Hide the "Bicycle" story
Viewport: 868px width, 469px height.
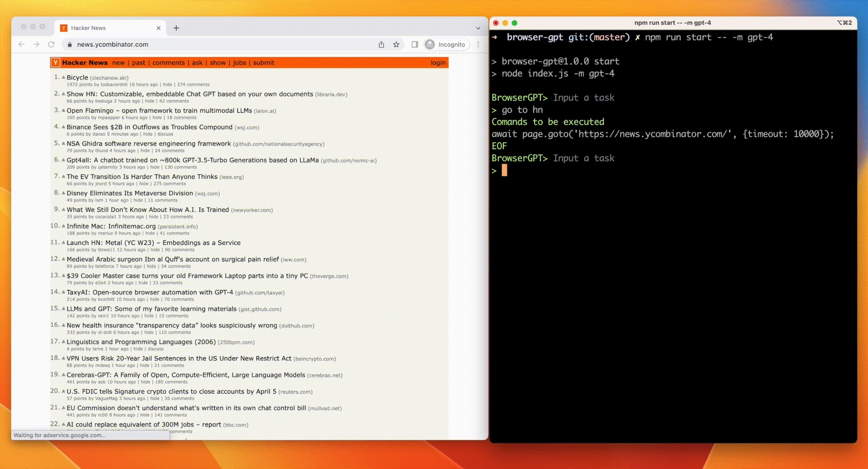pos(167,84)
